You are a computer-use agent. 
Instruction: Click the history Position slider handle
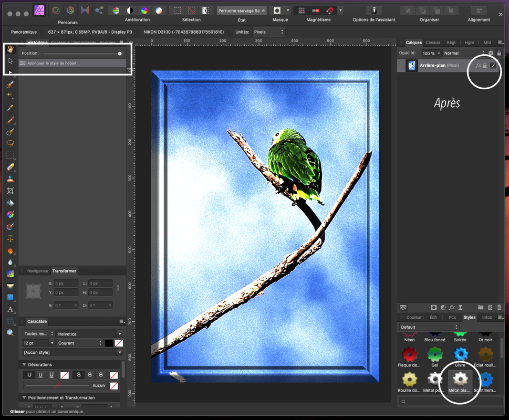point(120,54)
